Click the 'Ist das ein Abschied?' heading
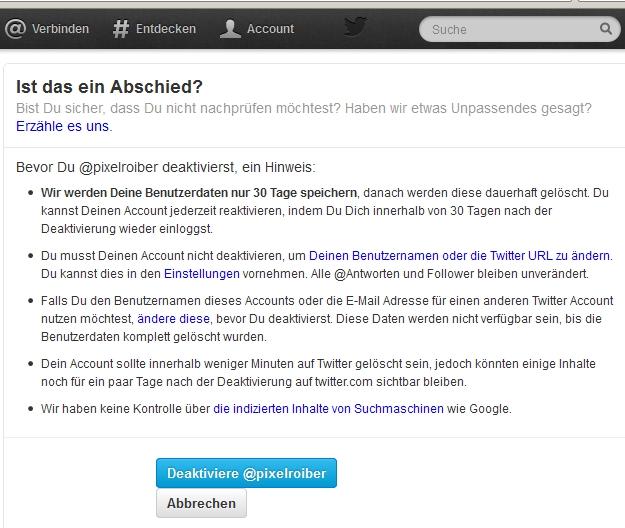 pos(109,86)
